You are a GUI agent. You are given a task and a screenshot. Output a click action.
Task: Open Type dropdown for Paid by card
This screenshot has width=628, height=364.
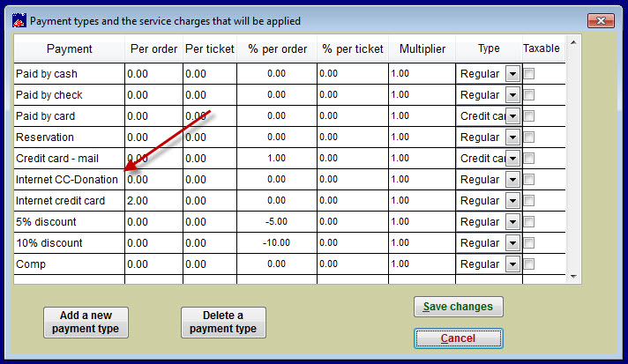point(512,116)
